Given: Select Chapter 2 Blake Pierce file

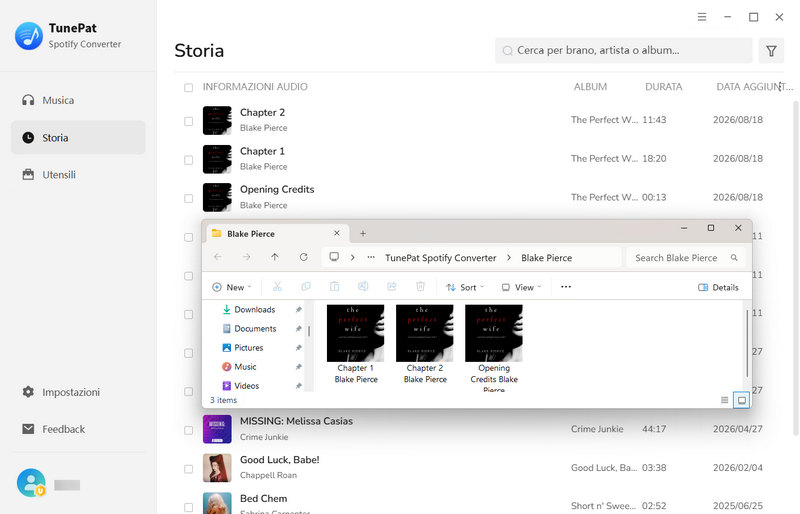Looking at the screenshot, I should pyautogui.click(x=424, y=345).
